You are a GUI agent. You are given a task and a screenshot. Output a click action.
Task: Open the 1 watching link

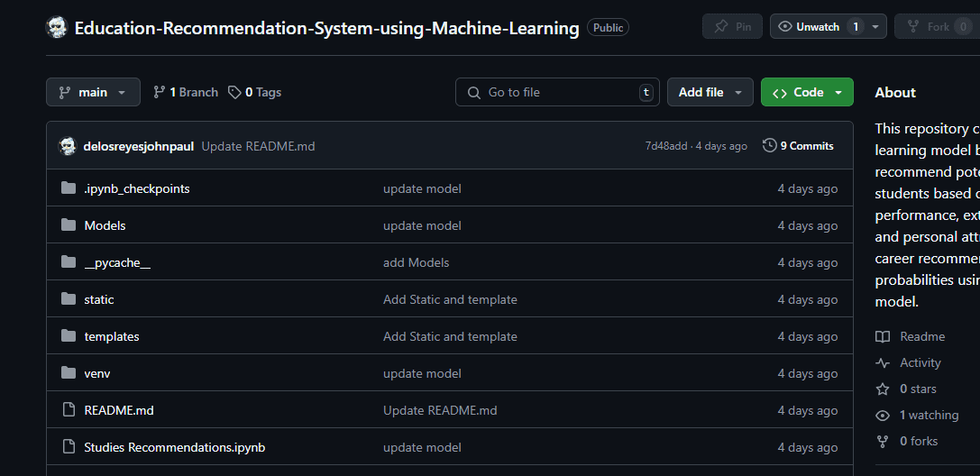(929, 416)
